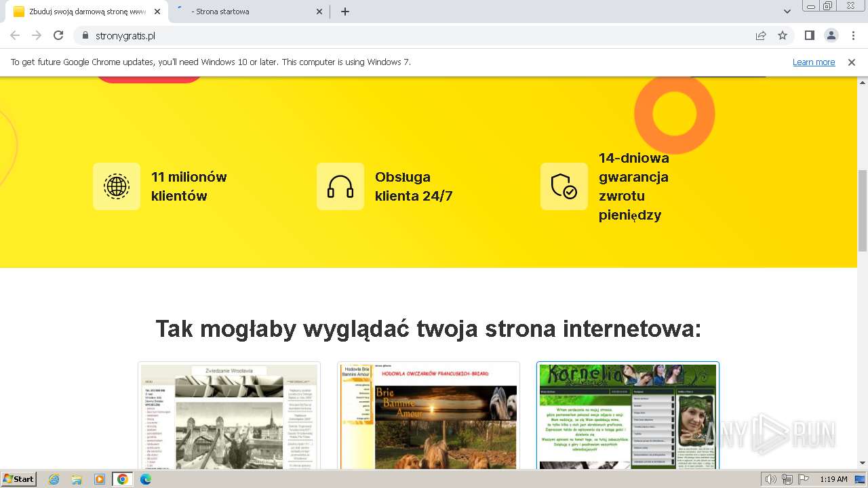Open a new tab with the plus button

[344, 12]
